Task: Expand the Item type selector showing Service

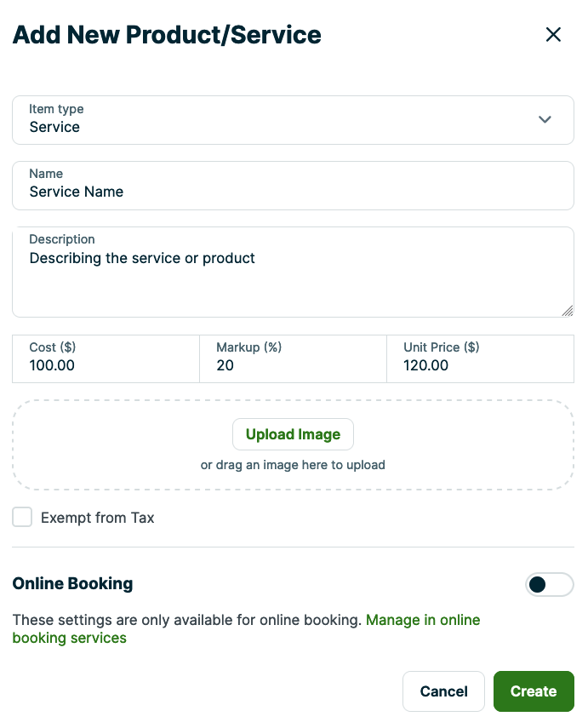Action: tap(293, 119)
